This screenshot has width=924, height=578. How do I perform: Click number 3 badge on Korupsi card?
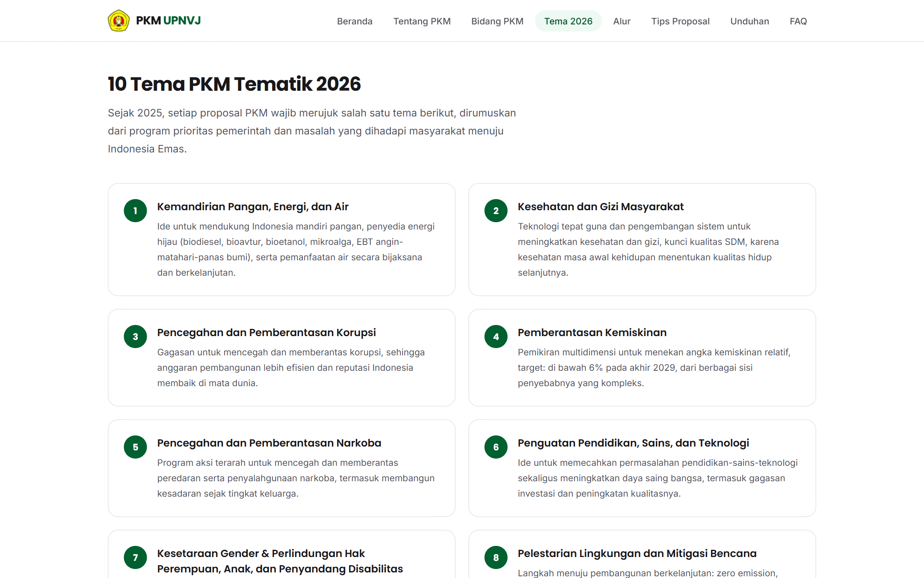click(135, 337)
